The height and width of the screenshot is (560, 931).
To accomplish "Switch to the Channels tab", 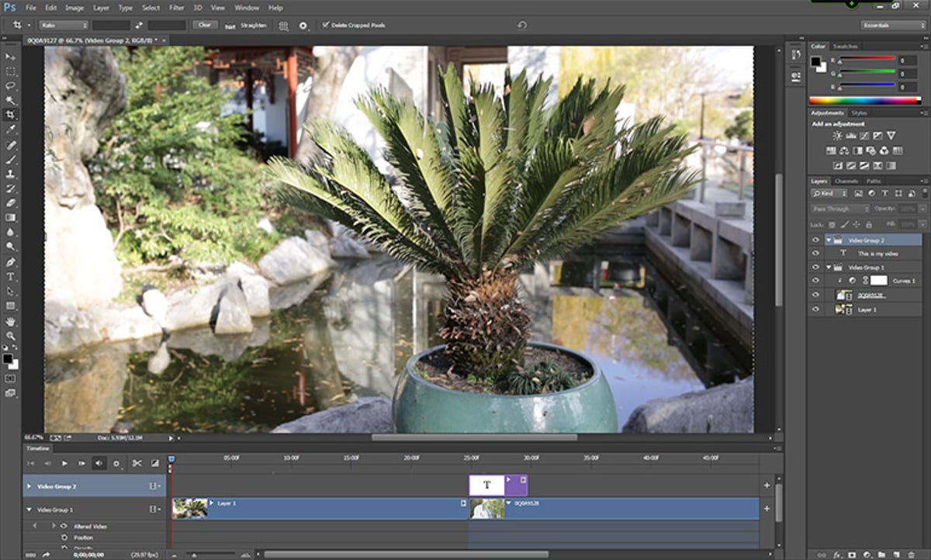I will (x=846, y=181).
